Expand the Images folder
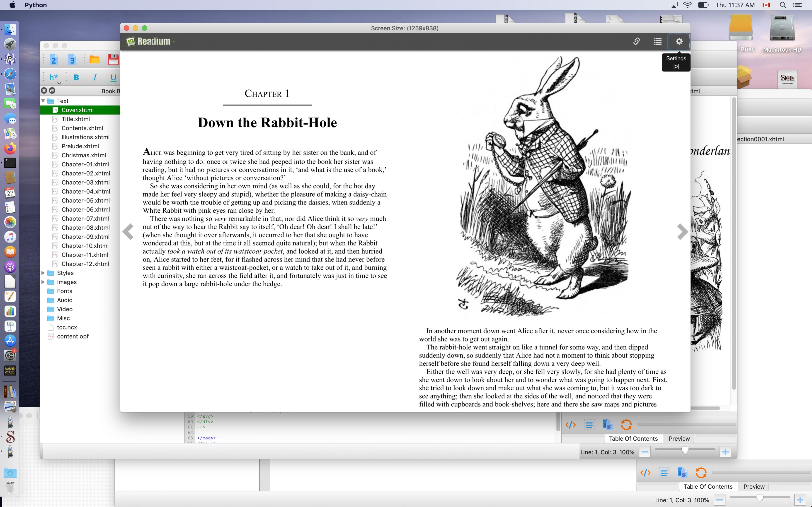 43,282
